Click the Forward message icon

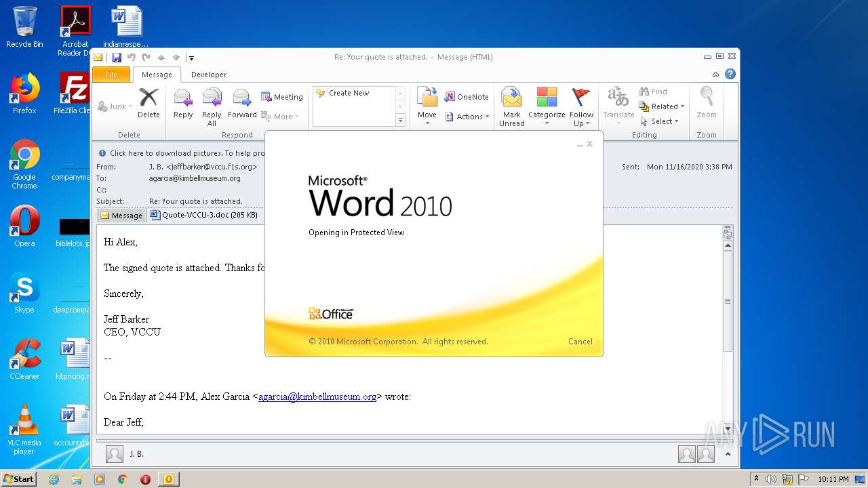tap(242, 104)
